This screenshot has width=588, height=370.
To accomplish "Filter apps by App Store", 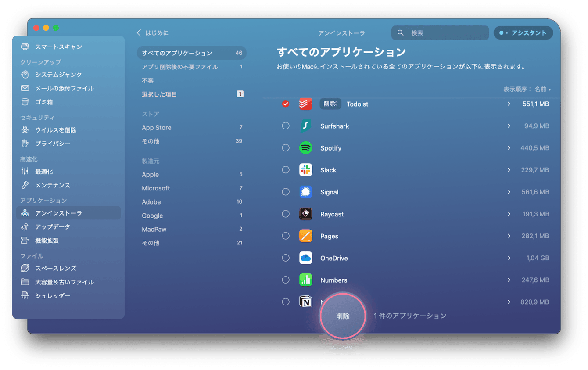I will click(x=192, y=128).
